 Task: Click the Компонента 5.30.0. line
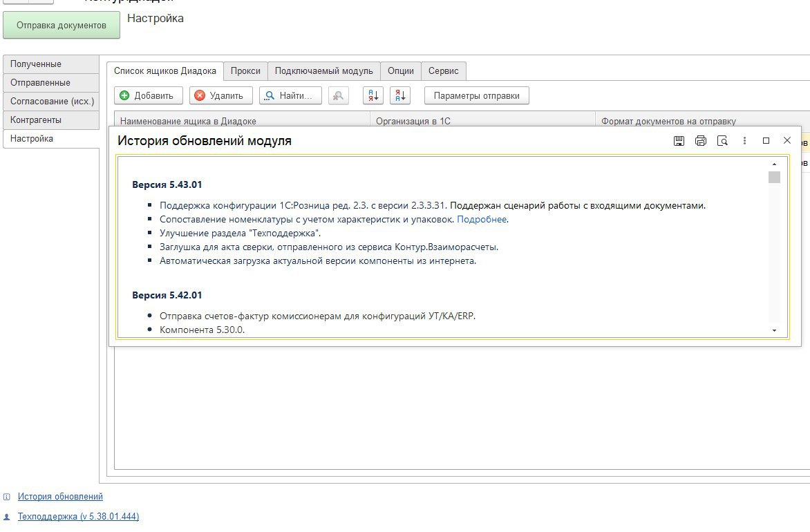(x=202, y=330)
